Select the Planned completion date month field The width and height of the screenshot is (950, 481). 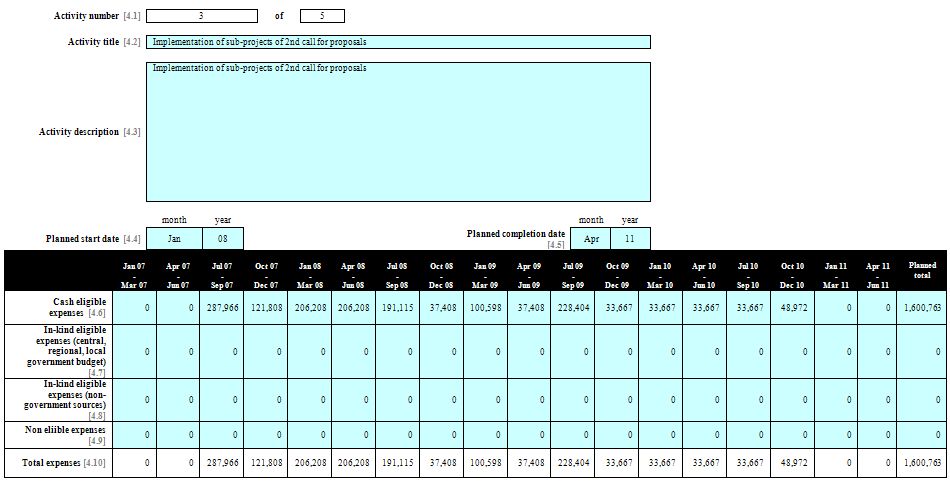coord(590,239)
